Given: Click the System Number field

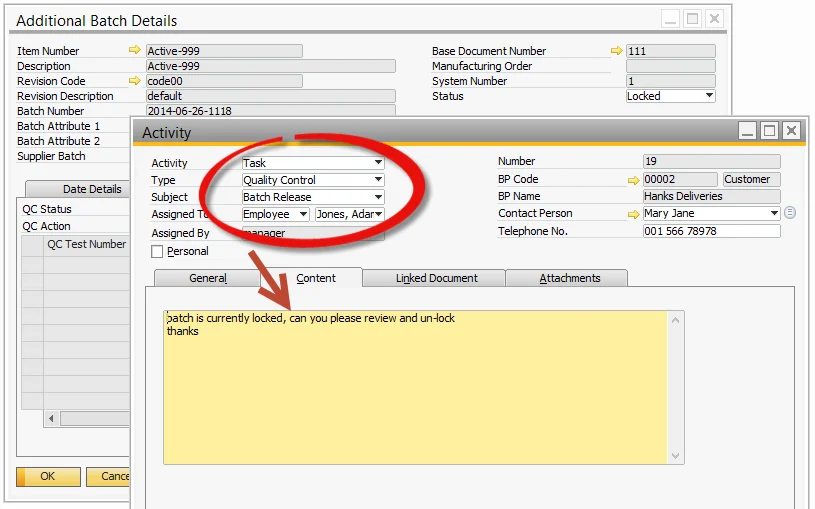Looking at the screenshot, I should pyautogui.click(x=671, y=81).
